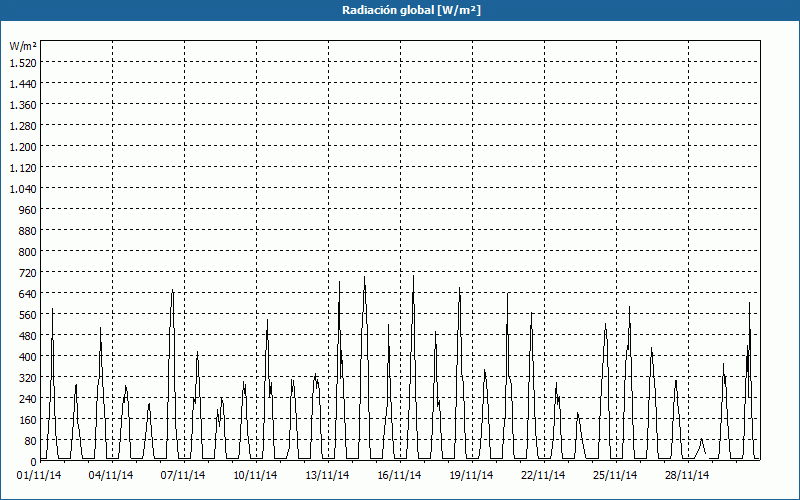Click the 800 y-axis label
This screenshot has height=500, width=800.
[28, 252]
